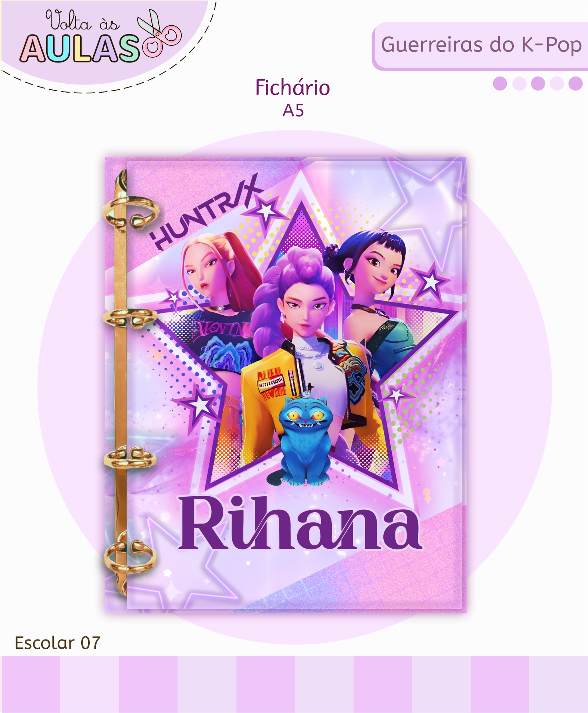Click the Rihana name on the cover

tap(300, 523)
